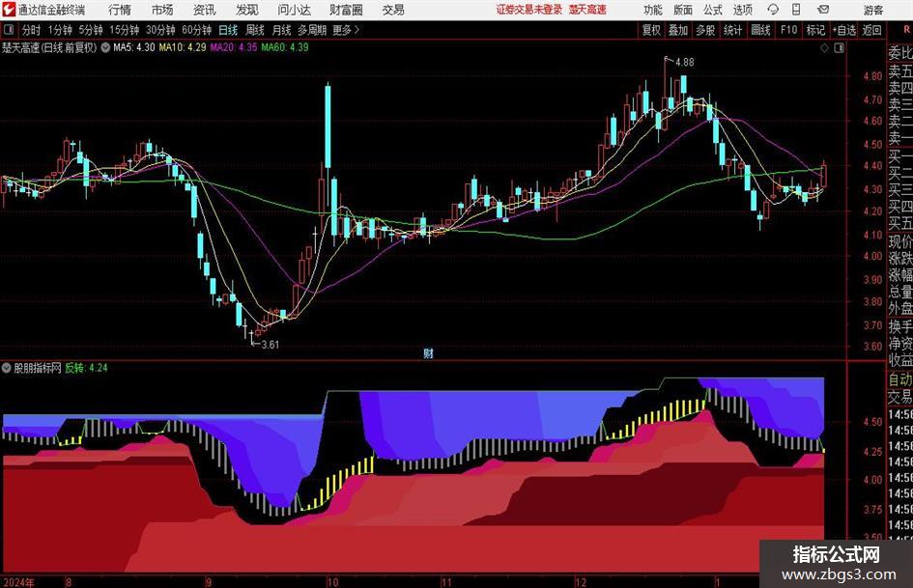This screenshot has width=913, height=588.
Task: Open the mobile phone icon
Action: pyautogui.click(x=796, y=10)
